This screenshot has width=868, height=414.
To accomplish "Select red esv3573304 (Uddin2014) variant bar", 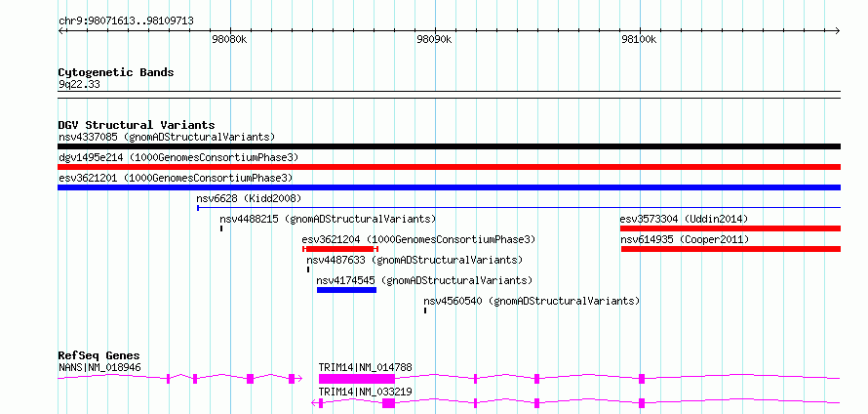I will coord(730,228).
